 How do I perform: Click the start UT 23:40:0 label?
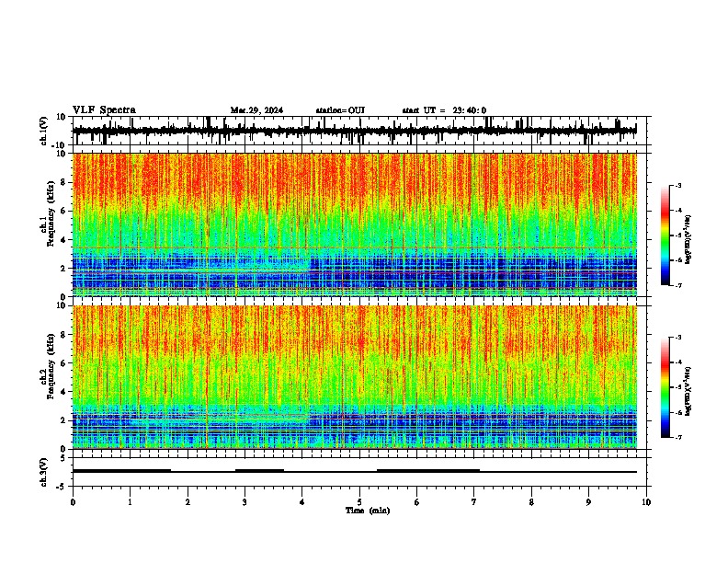444,110
